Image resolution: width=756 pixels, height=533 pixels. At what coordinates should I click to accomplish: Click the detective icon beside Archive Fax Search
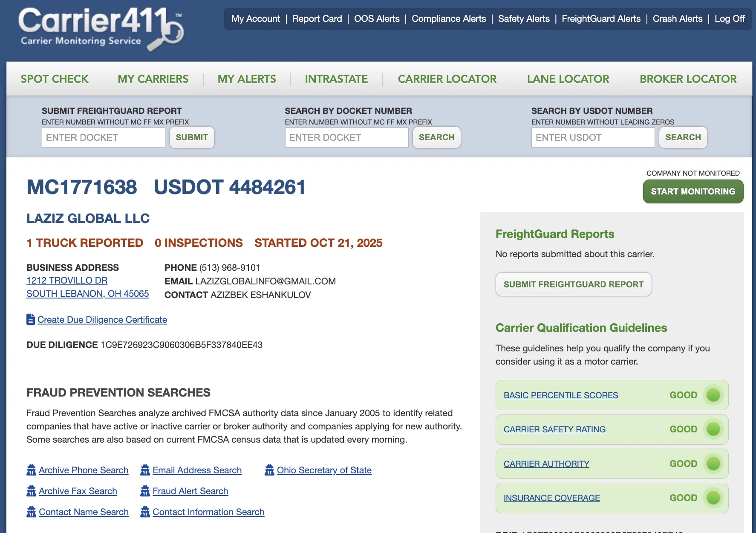[x=31, y=491]
